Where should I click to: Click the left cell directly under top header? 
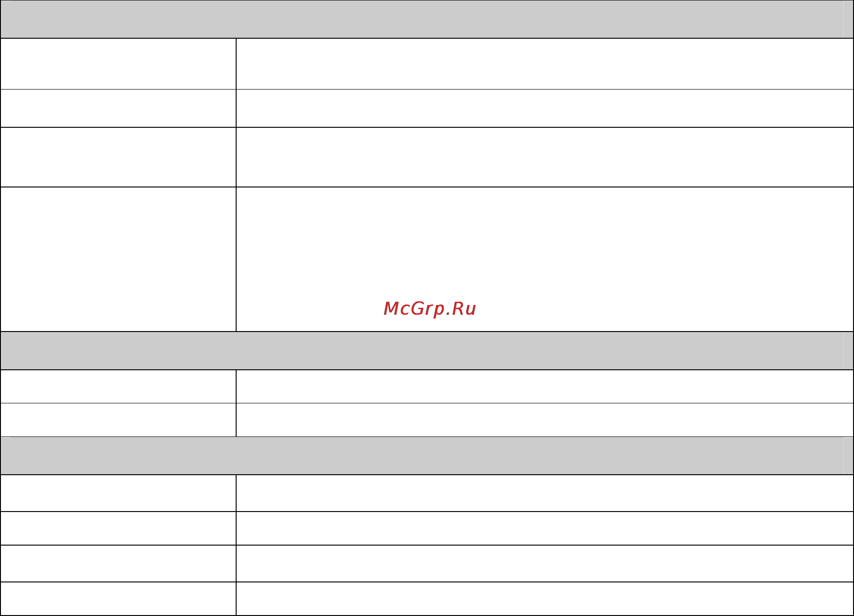tap(119, 64)
